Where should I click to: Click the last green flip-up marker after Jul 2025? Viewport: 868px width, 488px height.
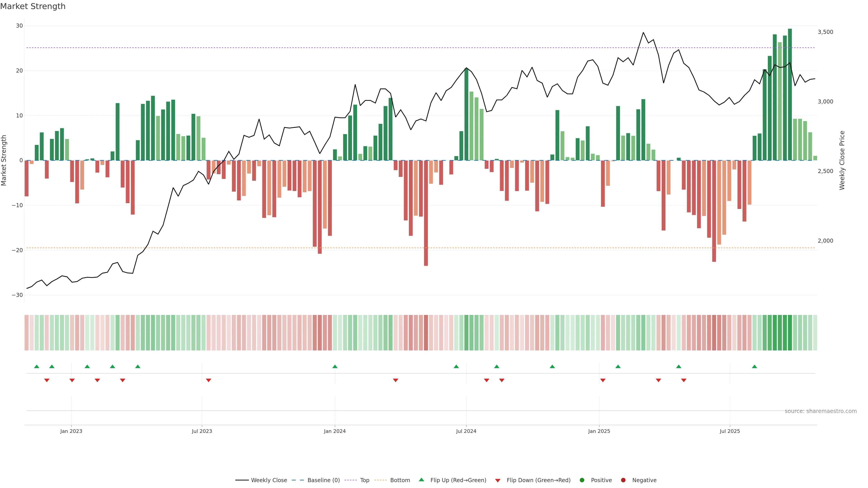coord(755,366)
